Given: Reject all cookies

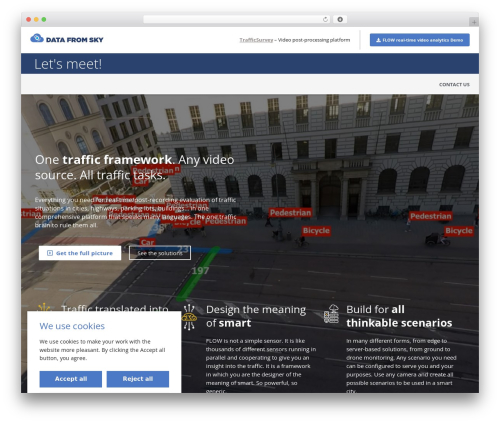Looking at the screenshot, I should [138, 379].
